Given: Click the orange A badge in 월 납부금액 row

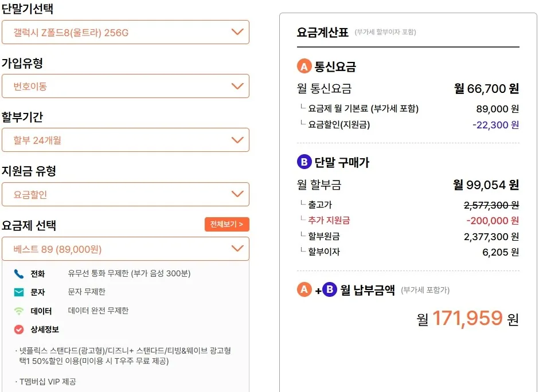Looking at the screenshot, I should (x=304, y=289).
